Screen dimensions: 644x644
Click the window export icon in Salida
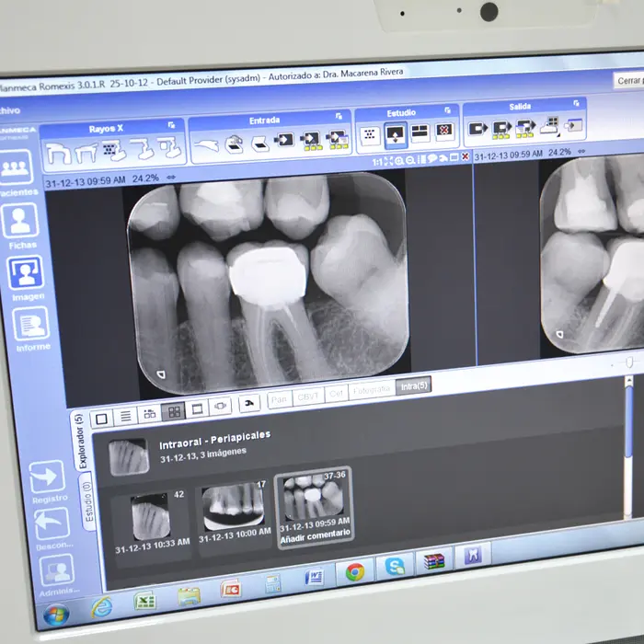click(x=574, y=124)
